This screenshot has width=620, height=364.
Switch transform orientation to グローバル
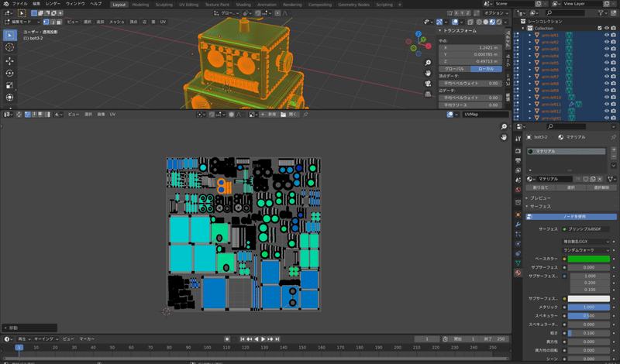coord(455,68)
